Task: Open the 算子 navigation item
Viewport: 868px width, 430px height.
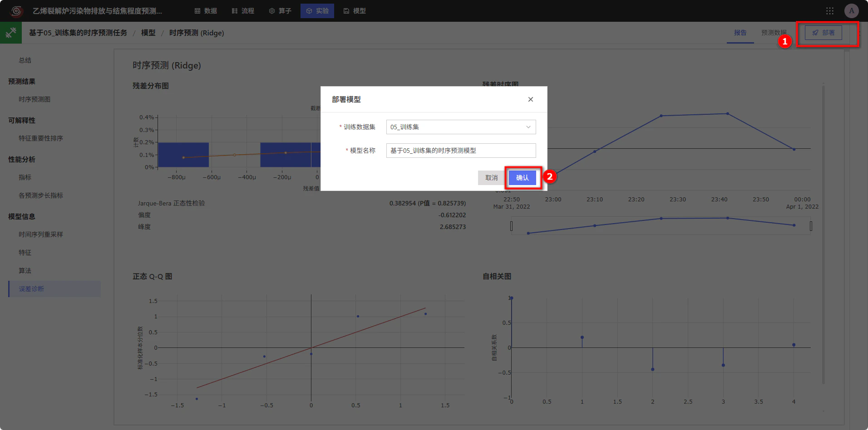Action: click(x=280, y=11)
